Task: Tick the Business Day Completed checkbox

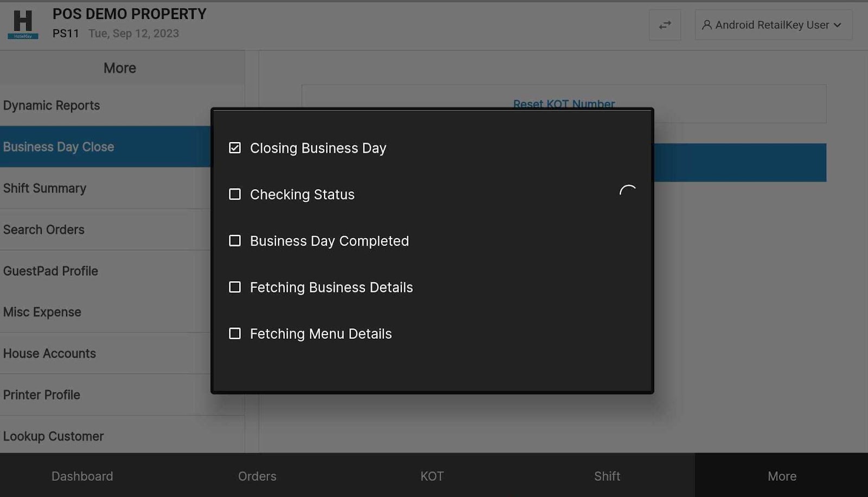Action: coord(235,241)
